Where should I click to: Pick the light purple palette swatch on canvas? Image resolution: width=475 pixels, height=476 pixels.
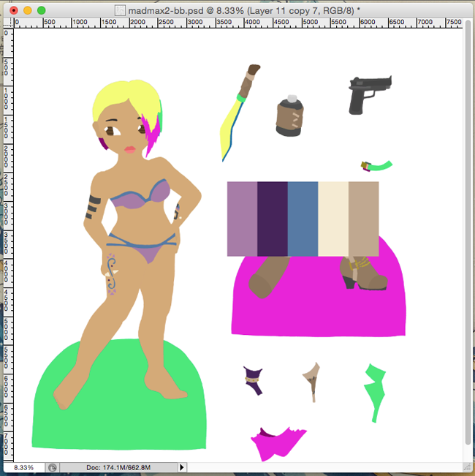coord(242,219)
